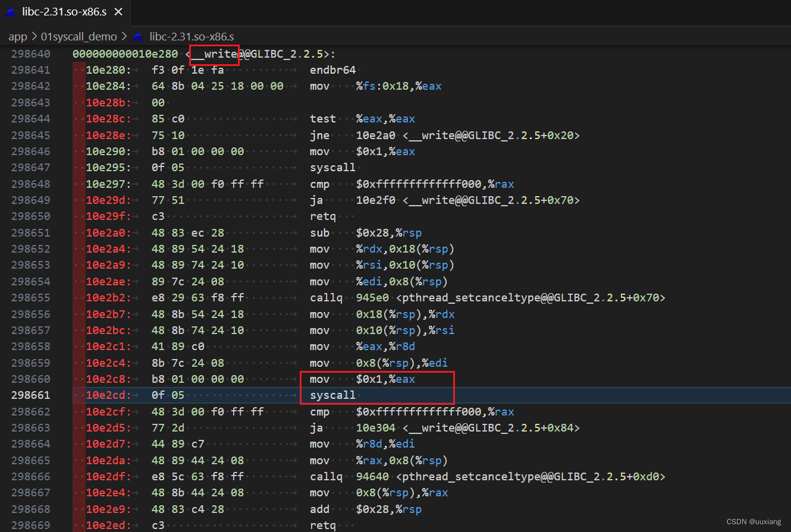This screenshot has height=532, width=791.
Task: Click the syscall instruction at 10e295
Action: pos(332,168)
